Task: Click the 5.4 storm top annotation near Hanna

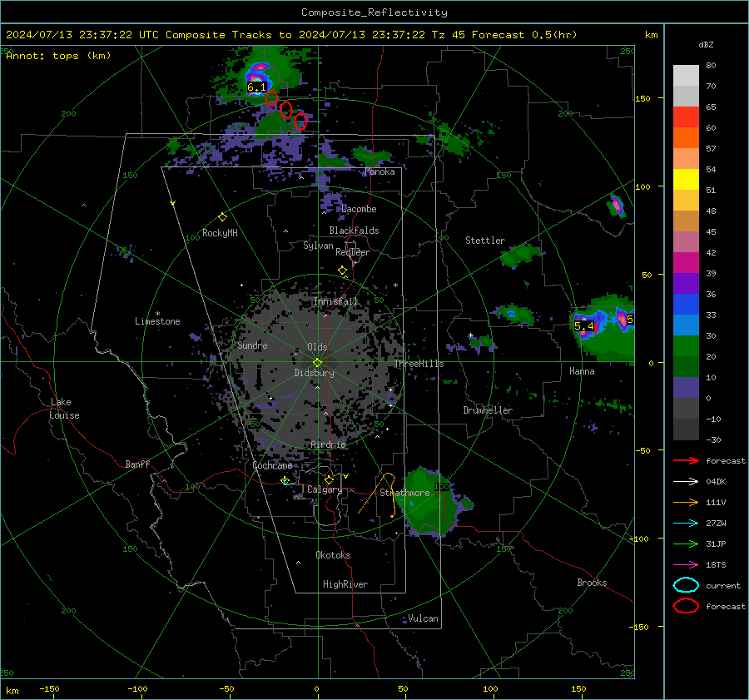Action: [x=583, y=326]
